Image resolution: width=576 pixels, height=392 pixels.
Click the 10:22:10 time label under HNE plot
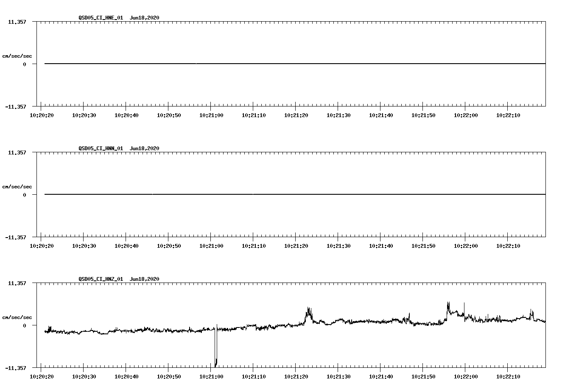point(508,115)
